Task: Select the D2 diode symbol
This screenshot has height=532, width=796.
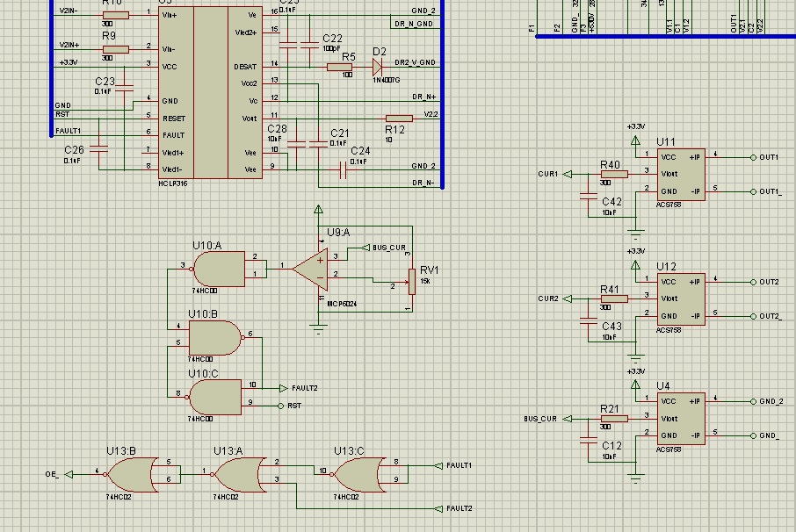Action: click(378, 67)
